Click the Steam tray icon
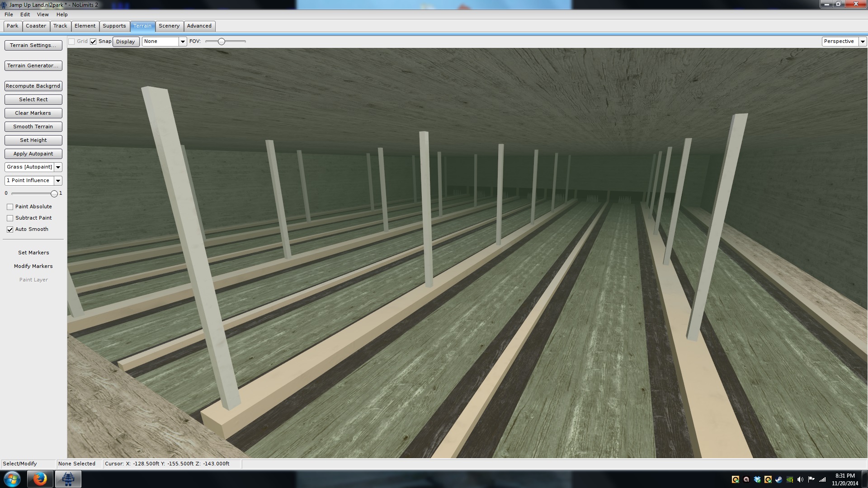The height and width of the screenshot is (488, 868). click(778, 479)
